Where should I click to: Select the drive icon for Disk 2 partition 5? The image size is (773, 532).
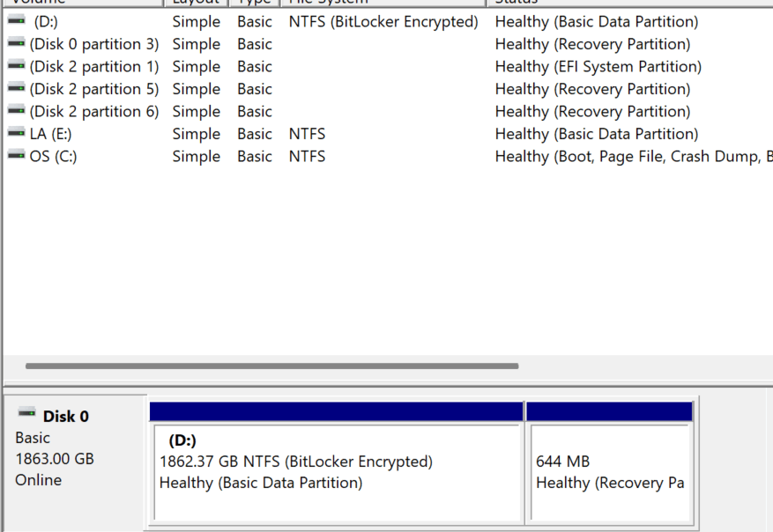tap(14, 88)
